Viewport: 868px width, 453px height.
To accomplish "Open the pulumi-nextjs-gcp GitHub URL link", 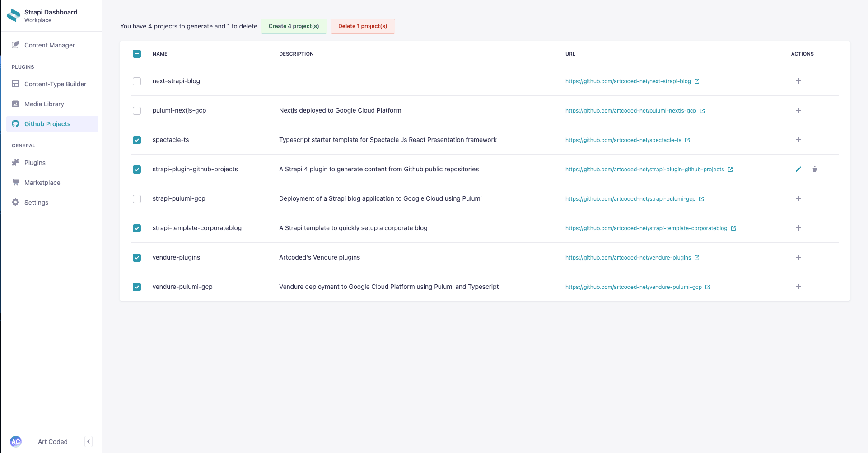I will click(x=631, y=111).
